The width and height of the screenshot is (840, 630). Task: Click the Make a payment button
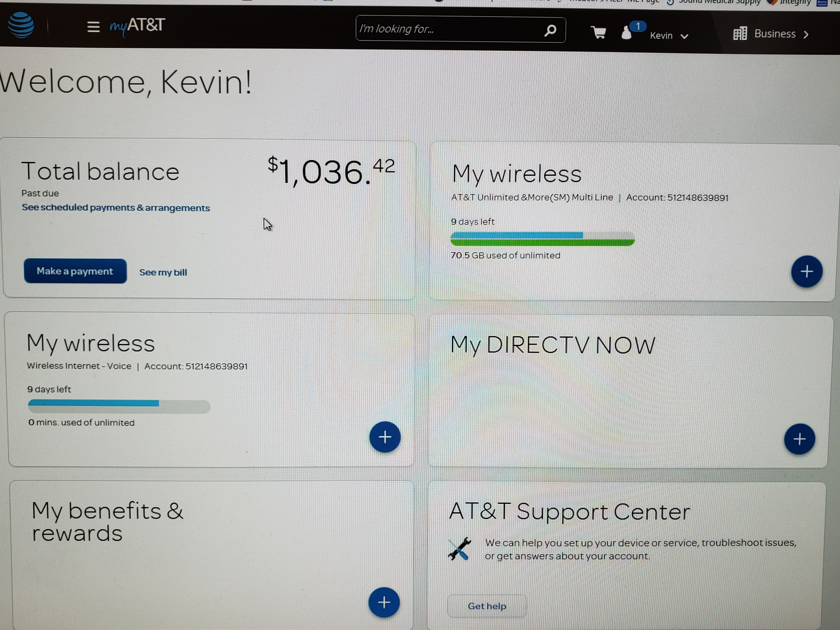coord(75,271)
